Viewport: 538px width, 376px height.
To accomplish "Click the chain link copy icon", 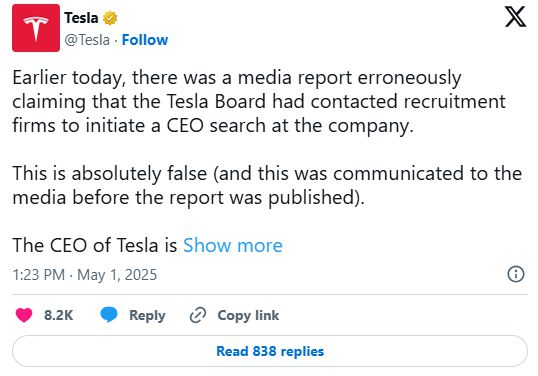I will pyautogui.click(x=198, y=315).
